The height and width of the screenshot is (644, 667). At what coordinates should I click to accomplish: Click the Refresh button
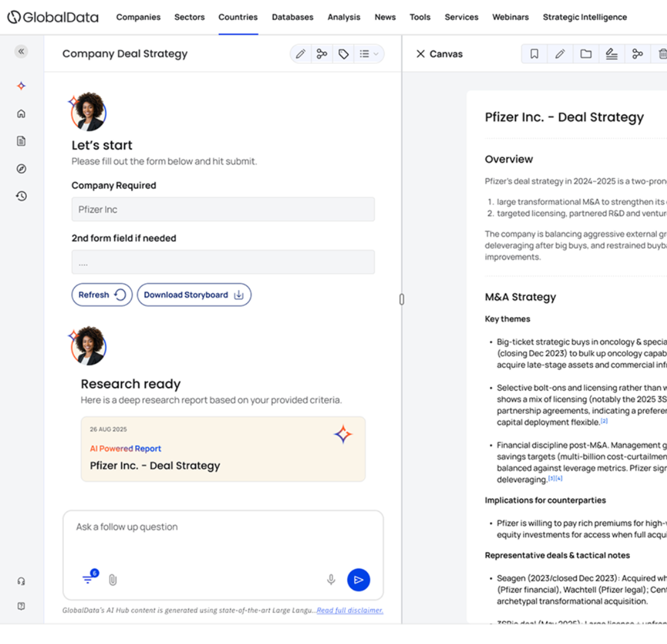pyautogui.click(x=102, y=294)
